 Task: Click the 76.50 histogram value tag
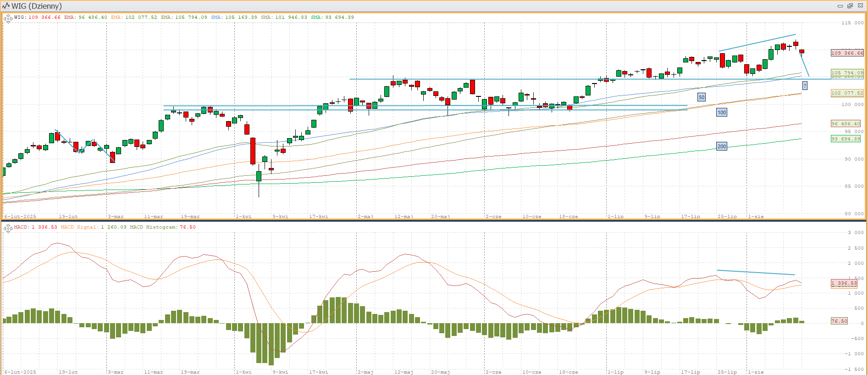coord(839,321)
